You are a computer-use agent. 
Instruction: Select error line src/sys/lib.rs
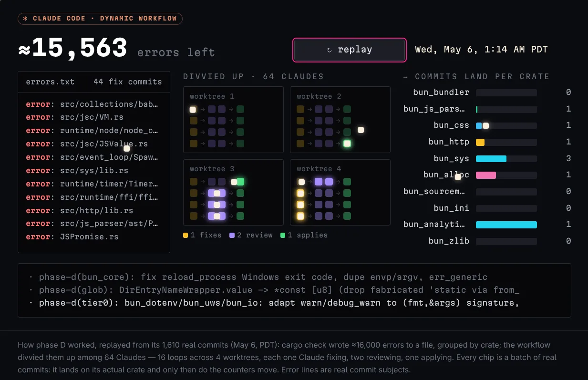pyautogui.click(x=77, y=171)
